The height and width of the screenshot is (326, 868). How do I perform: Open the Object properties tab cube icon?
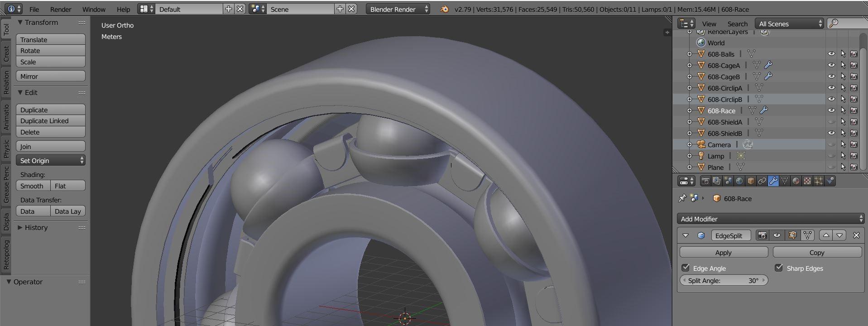(750, 181)
